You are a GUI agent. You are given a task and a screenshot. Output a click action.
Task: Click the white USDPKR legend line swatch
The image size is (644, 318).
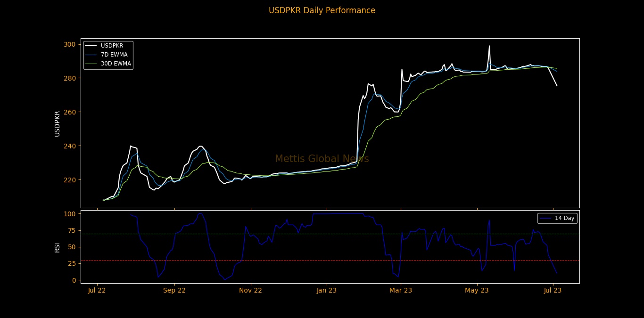pos(91,46)
